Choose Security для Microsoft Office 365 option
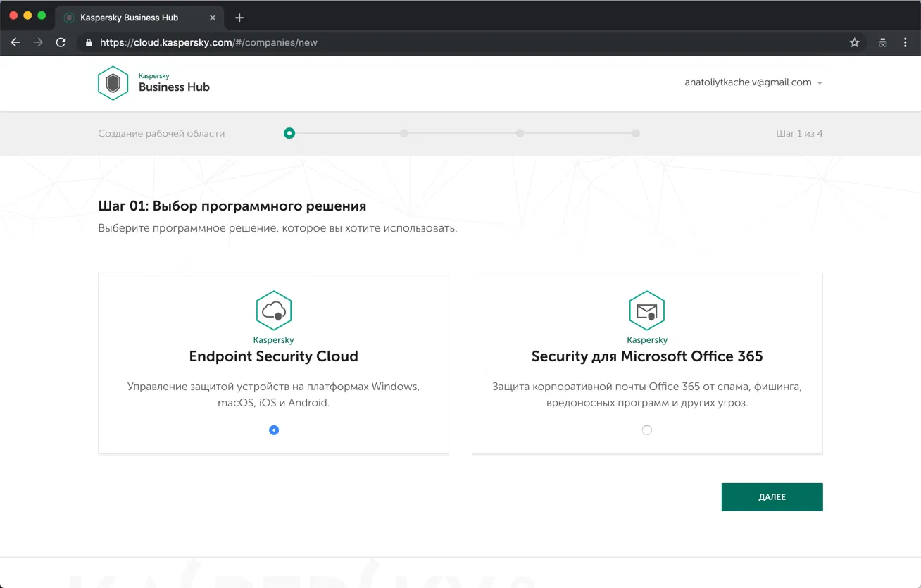The image size is (921, 588). tap(646, 430)
